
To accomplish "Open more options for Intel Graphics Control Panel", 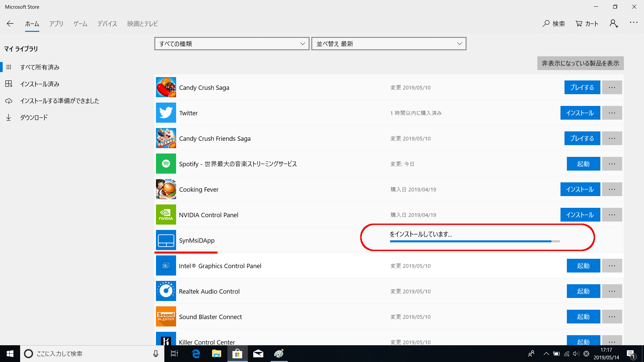I will (x=612, y=266).
